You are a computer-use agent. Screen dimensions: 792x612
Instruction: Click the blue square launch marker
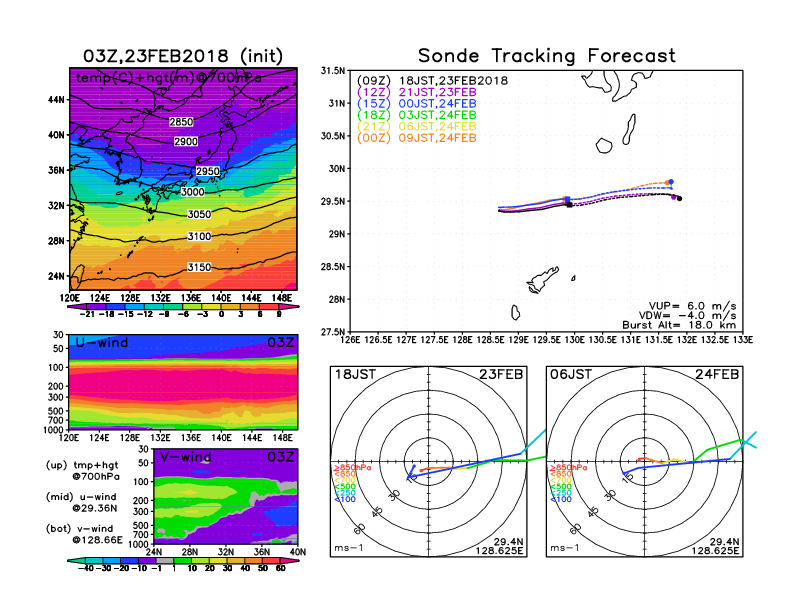pyautogui.click(x=567, y=199)
